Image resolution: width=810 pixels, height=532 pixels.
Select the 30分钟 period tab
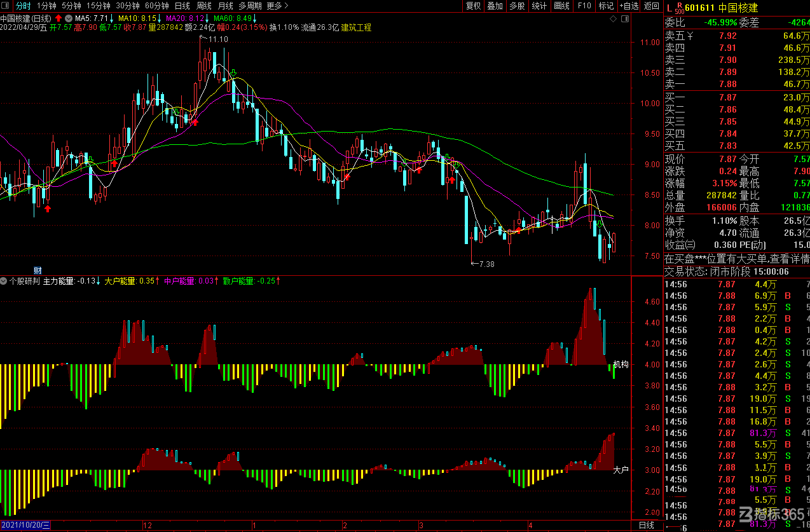[x=128, y=6]
